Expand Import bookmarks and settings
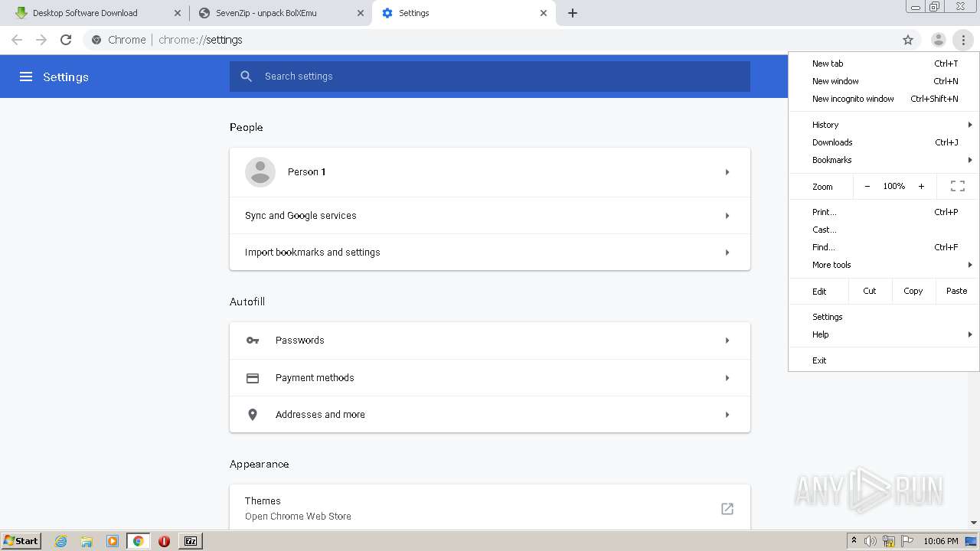The image size is (980, 551). click(490, 253)
